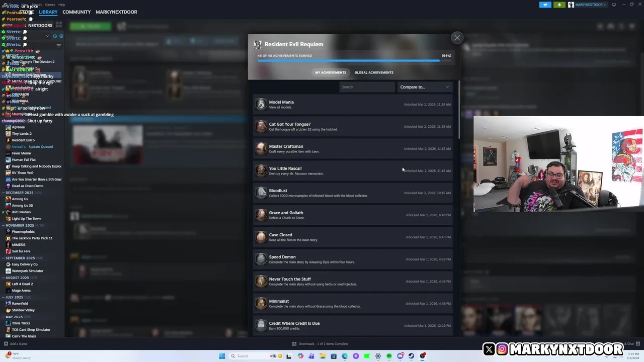
Task: Click the Grace and Goliath achievement icon
Action: (261, 215)
